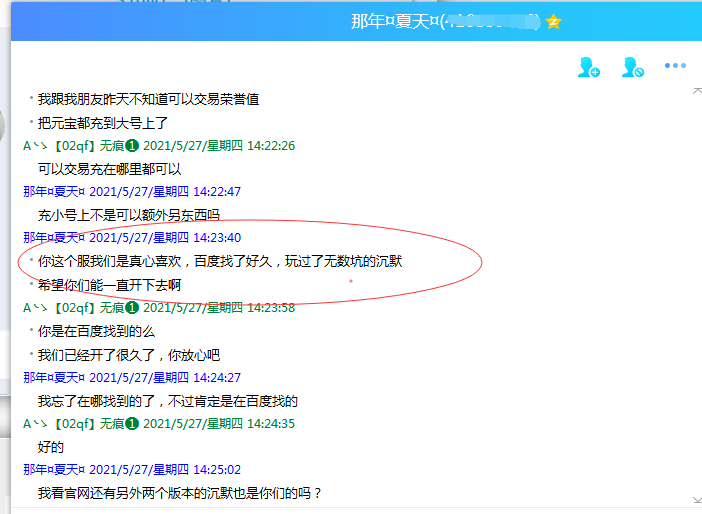
Task: Click message 你是在百度找到的么
Action: click(x=96, y=331)
